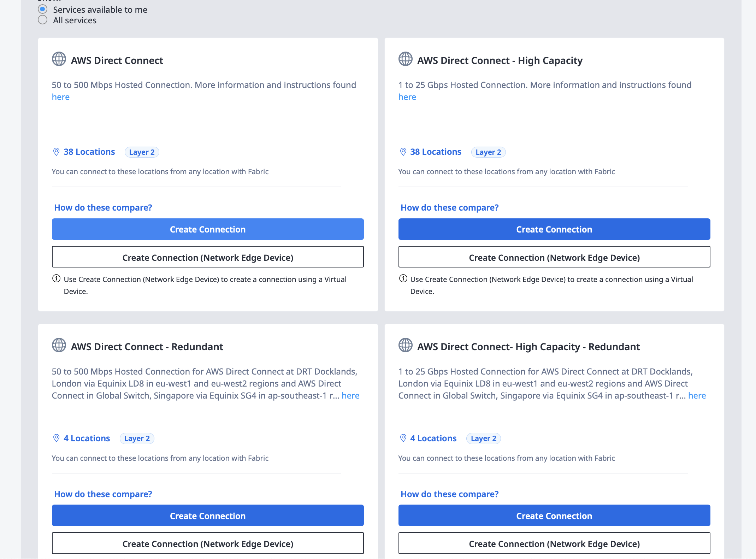756x559 pixels.
Task: Create Connection for AWS Direct Connect
Action: (x=208, y=229)
